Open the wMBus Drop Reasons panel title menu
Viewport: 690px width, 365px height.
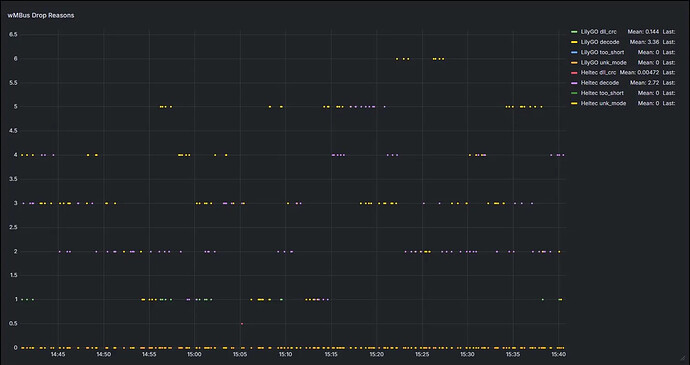(x=41, y=15)
